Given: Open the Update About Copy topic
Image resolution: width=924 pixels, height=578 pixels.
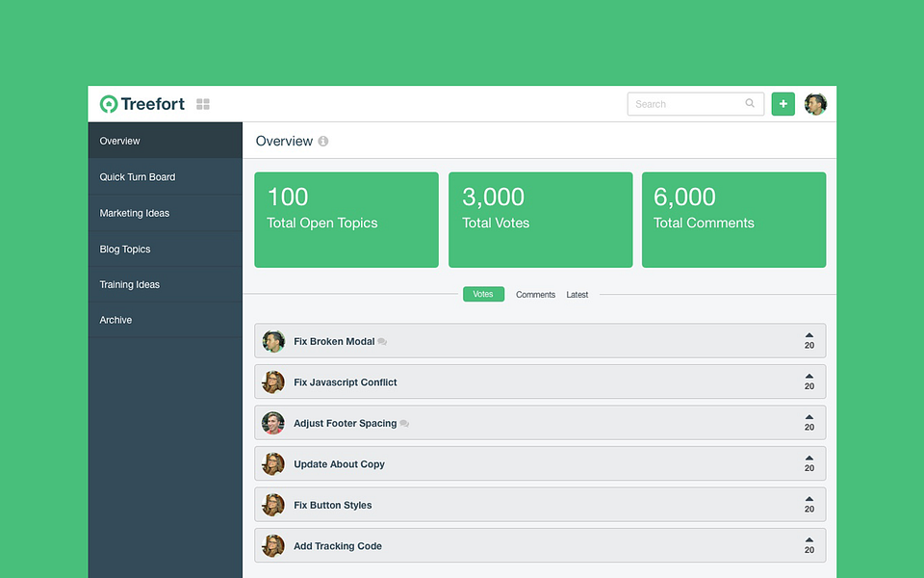Looking at the screenshot, I should (540, 463).
